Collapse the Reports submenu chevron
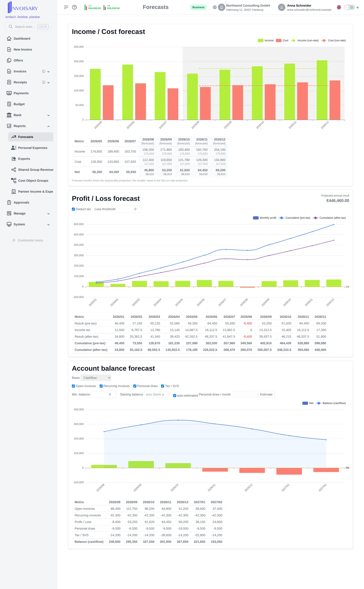 click(48, 126)
